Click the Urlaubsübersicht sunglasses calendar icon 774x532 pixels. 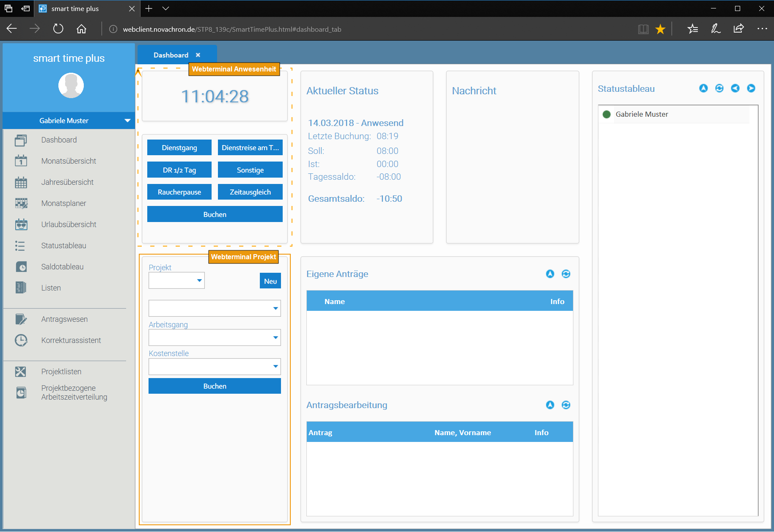click(21, 225)
